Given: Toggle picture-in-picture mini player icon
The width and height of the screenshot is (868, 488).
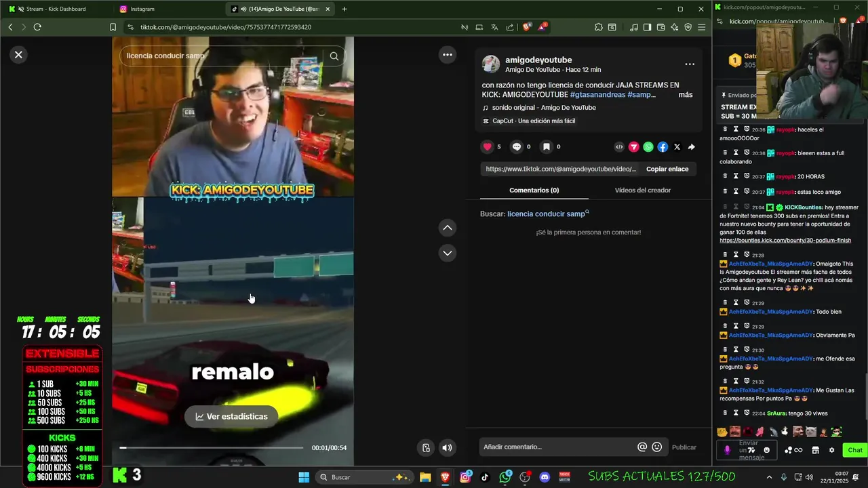Looking at the screenshot, I should [x=426, y=447].
